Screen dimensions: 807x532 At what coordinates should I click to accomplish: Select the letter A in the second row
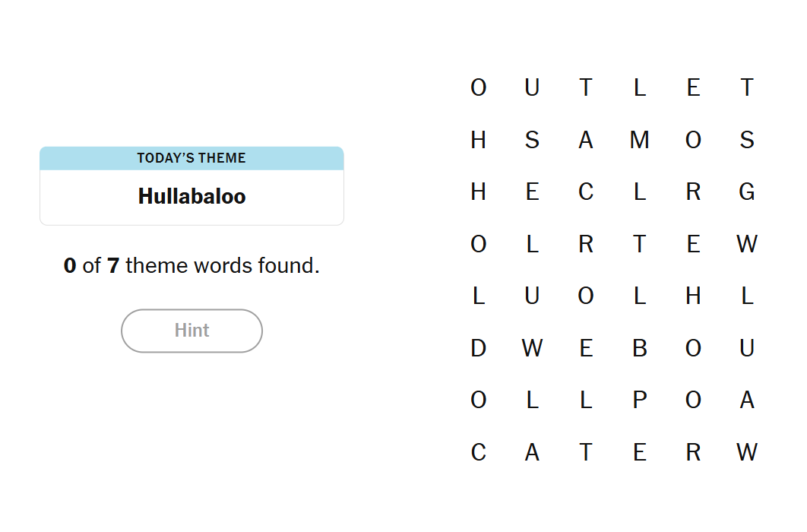coord(586,140)
